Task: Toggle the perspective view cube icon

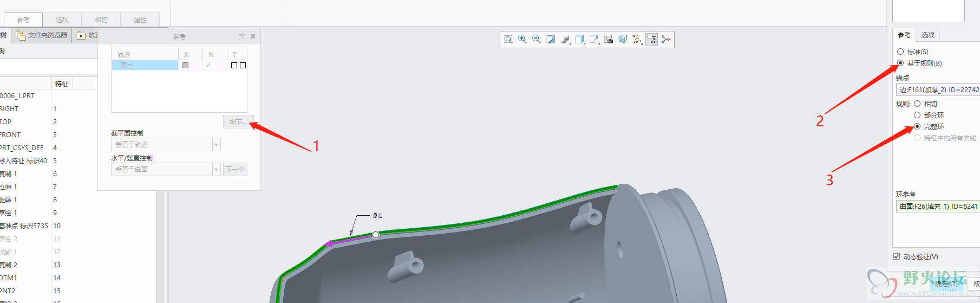Action: (623, 39)
